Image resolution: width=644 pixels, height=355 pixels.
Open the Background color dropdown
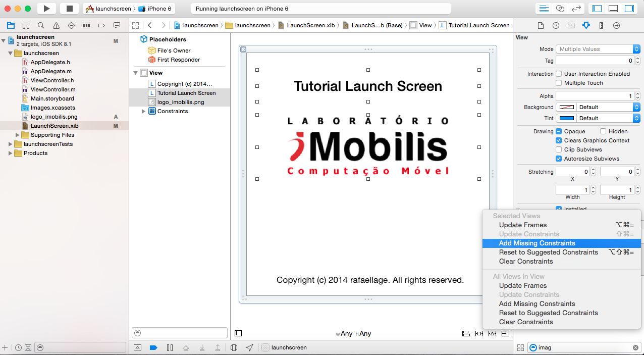pyautogui.click(x=608, y=107)
